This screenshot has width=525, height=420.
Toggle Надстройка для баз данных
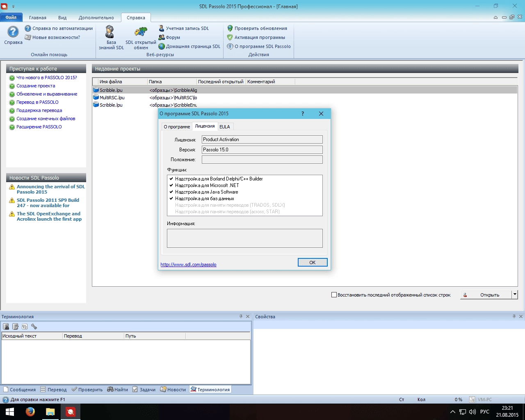pyautogui.click(x=171, y=199)
